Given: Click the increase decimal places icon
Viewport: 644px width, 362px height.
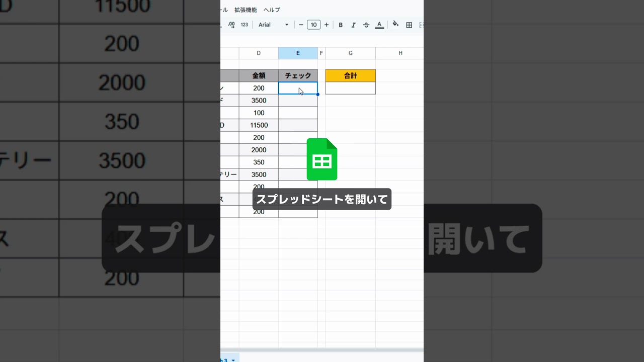Looking at the screenshot, I should [231, 25].
